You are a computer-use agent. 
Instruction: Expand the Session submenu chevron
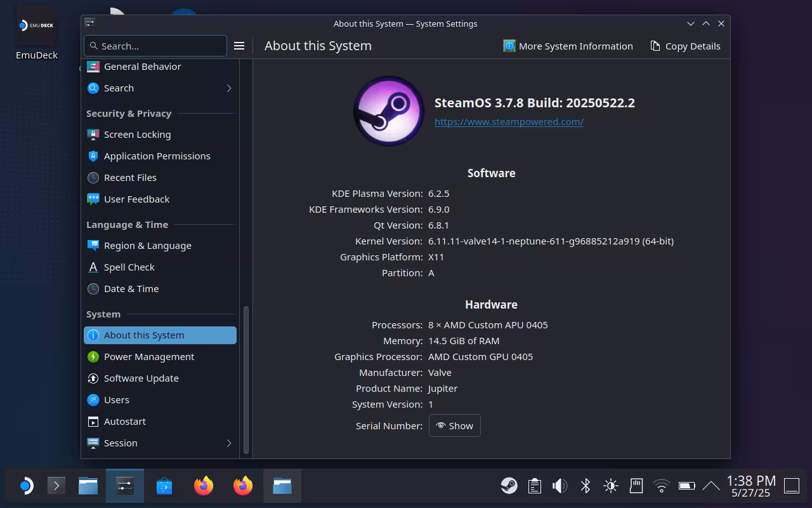pos(229,443)
